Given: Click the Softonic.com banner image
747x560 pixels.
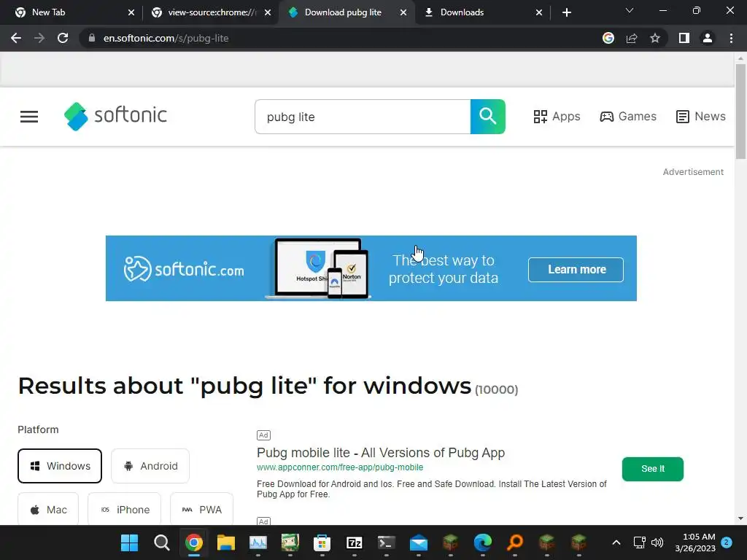Looking at the screenshot, I should click(371, 268).
